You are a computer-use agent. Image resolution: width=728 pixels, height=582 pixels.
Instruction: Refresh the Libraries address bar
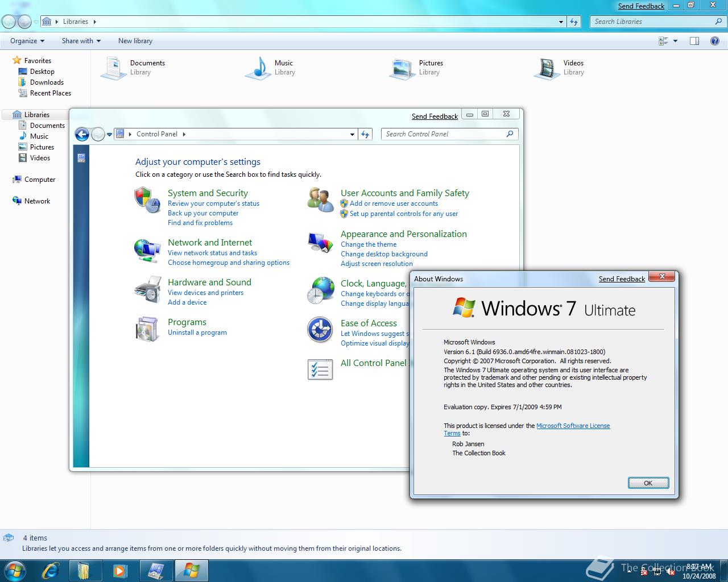[x=574, y=22]
